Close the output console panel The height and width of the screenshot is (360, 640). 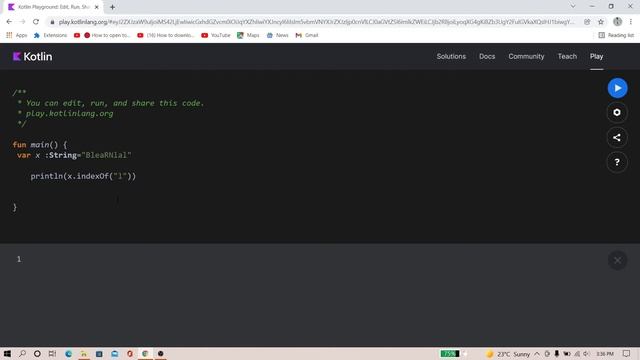pos(617,260)
